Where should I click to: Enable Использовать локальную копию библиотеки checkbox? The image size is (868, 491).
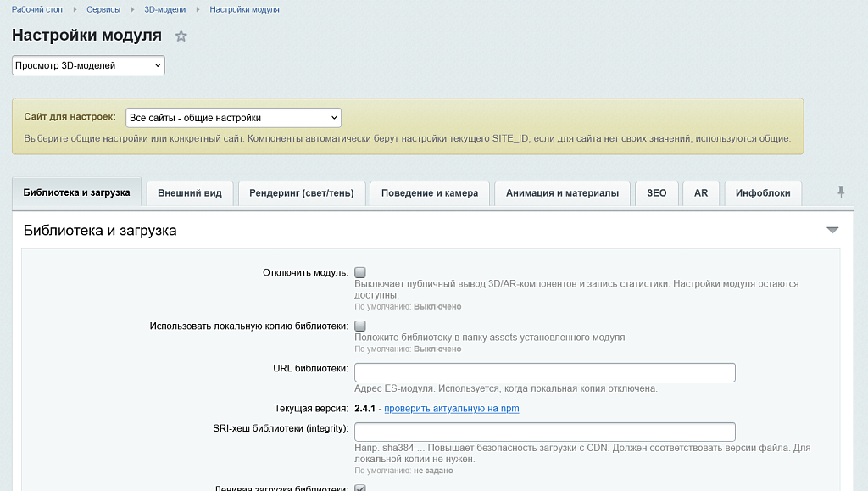pos(359,326)
